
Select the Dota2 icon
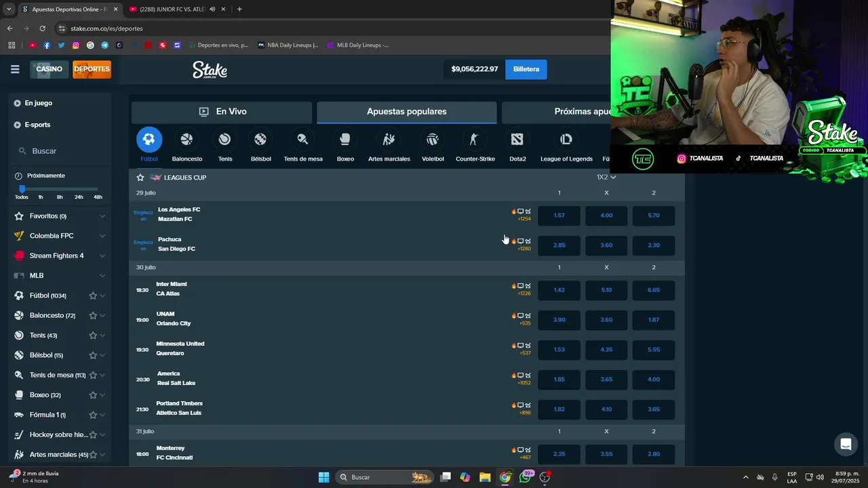pyautogui.click(x=517, y=140)
